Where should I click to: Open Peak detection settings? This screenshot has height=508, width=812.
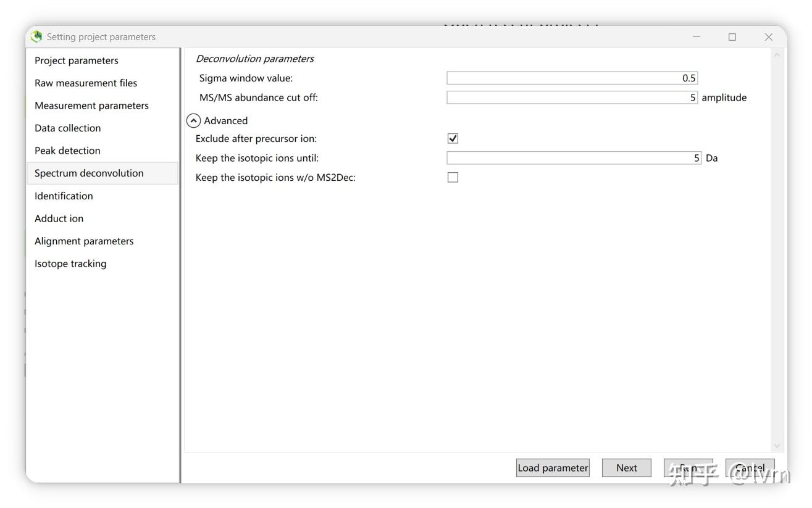coord(67,151)
